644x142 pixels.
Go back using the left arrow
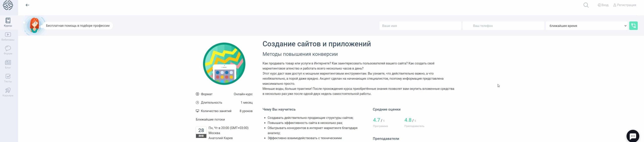(27, 5)
